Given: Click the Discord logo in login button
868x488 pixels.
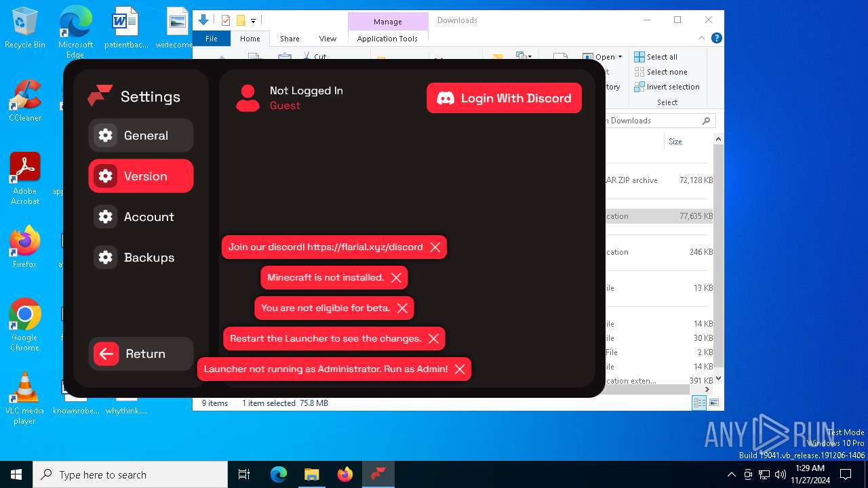Looking at the screenshot, I should (446, 98).
